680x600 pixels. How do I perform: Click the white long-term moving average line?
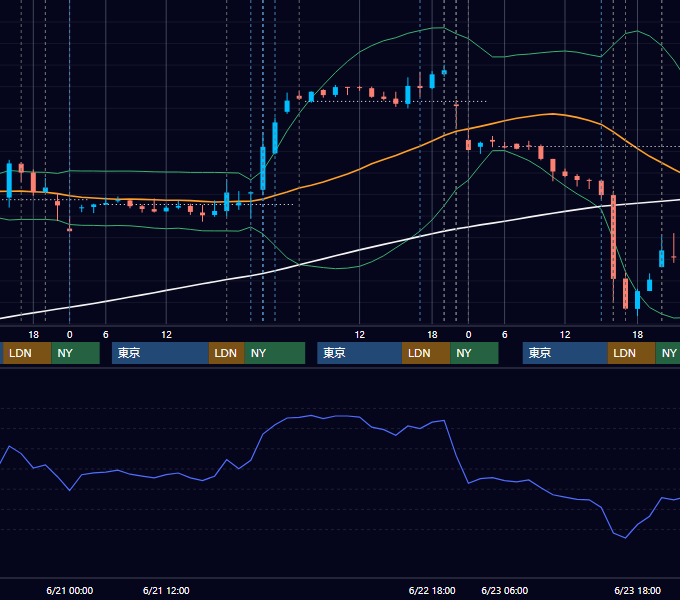click(360, 250)
